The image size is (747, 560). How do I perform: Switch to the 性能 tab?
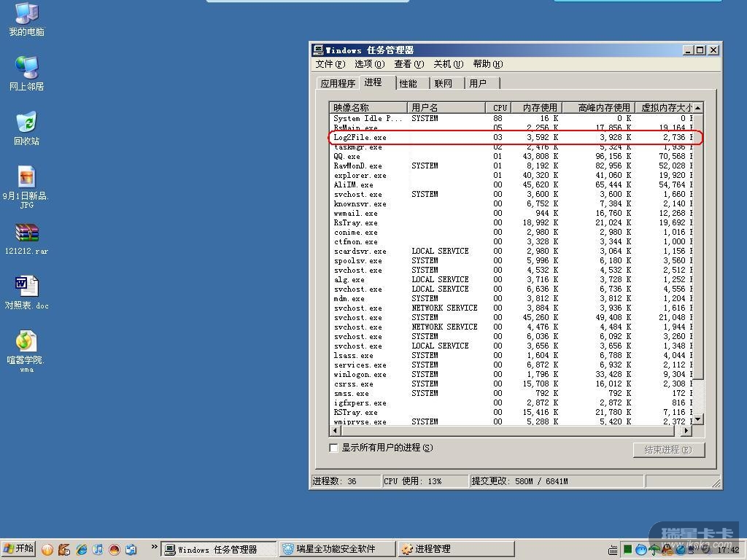(408, 83)
